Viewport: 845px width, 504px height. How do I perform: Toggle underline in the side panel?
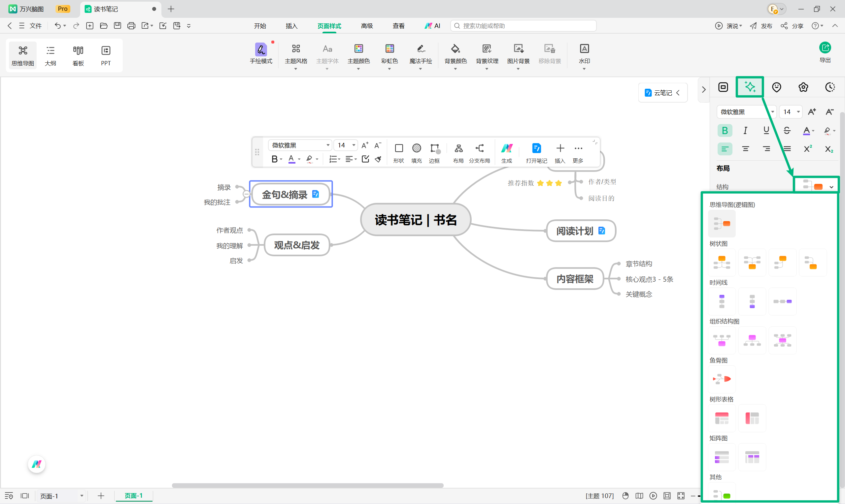click(x=766, y=130)
